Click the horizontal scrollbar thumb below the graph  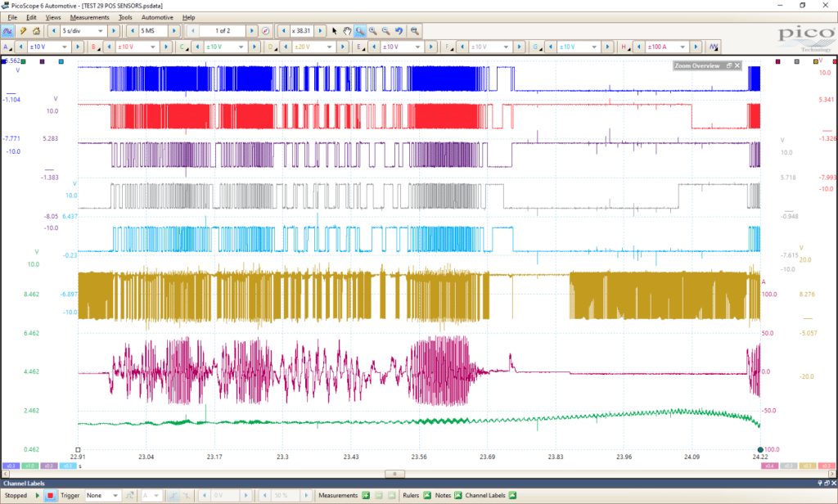pyautogui.click(x=394, y=474)
